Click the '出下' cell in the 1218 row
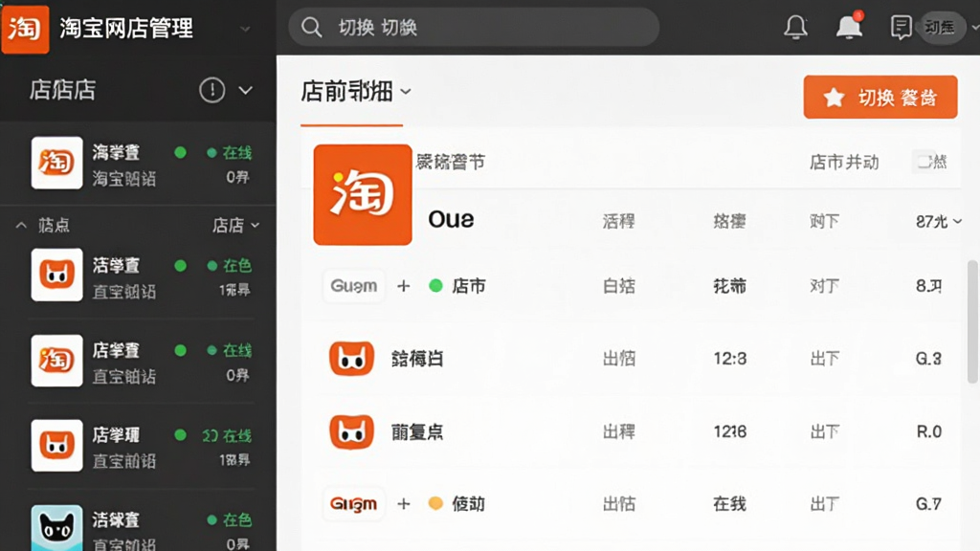The width and height of the screenshot is (980, 551). (824, 431)
